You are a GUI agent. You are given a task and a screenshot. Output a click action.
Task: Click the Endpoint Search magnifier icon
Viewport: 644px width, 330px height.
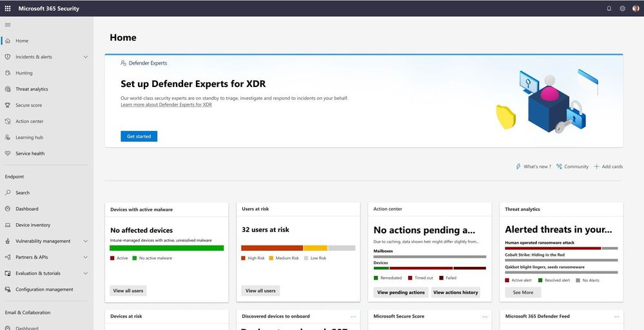click(x=8, y=193)
